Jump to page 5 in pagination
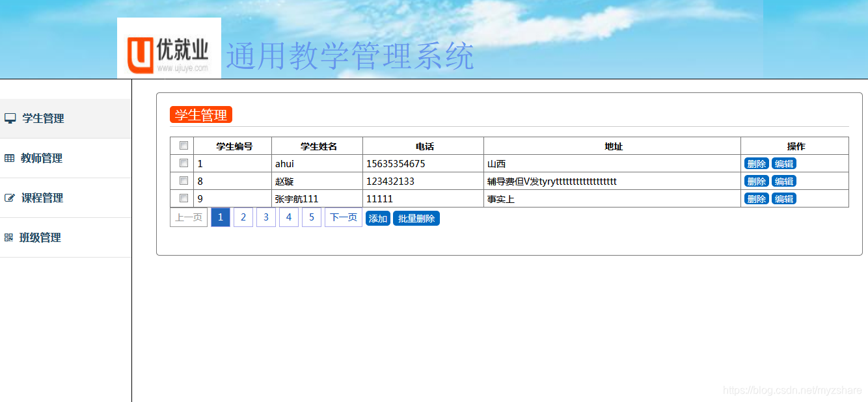This screenshot has width=868, height=402. tap(312, 217)
